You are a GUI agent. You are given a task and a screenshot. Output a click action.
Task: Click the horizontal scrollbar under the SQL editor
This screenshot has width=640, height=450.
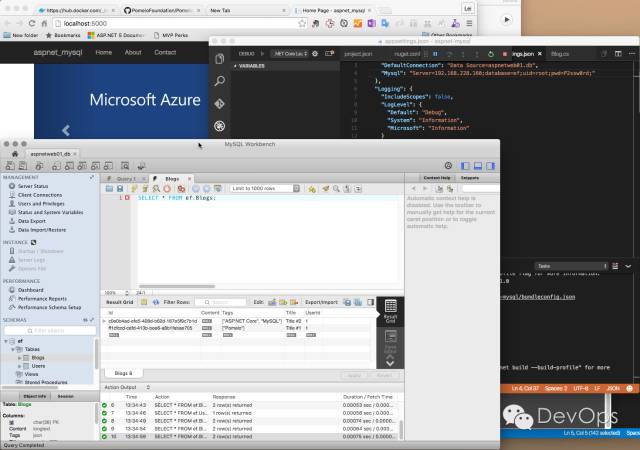click(177, 286)
